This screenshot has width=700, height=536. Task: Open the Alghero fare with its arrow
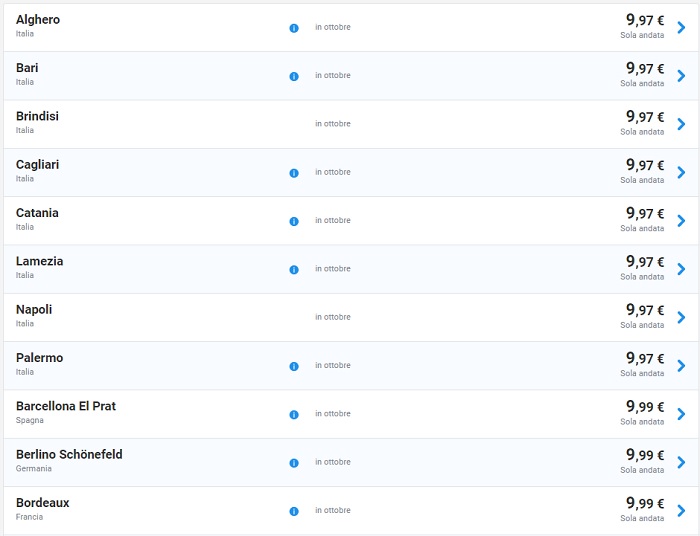[x=681, y=27]
